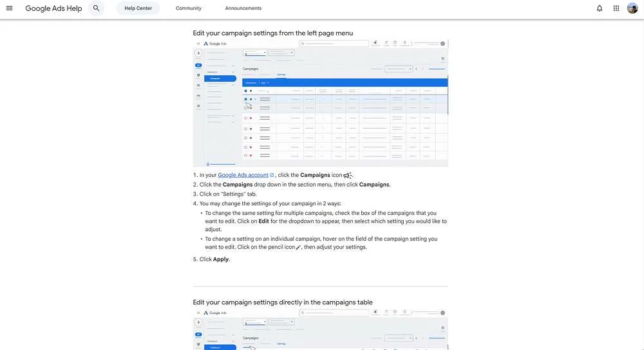Screen dimensions: 644x350
Task: Click the Google Ads Help title
Action: (x=53, y=8)
